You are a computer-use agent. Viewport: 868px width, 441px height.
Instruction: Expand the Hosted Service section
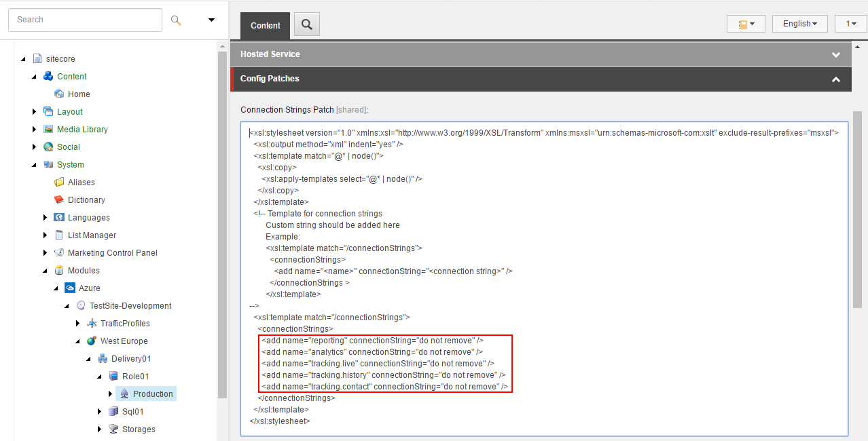(836, 54)
